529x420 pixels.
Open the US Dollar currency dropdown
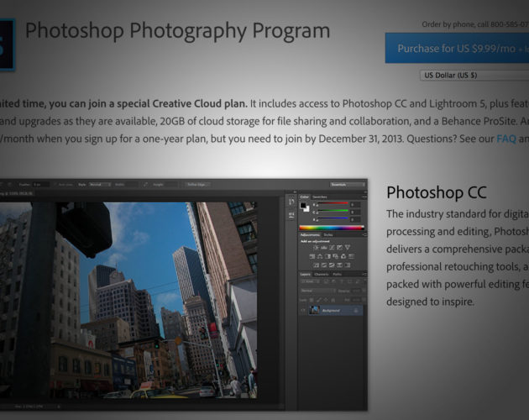tap(474, 76)
